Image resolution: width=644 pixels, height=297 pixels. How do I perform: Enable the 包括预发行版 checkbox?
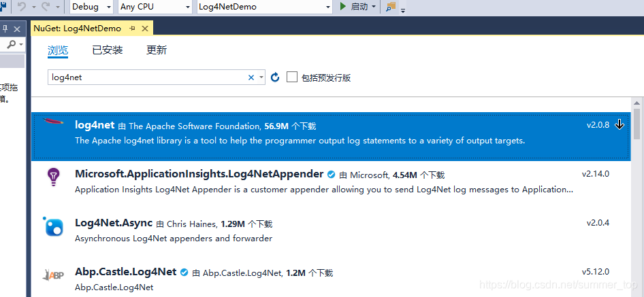pos(291,77)
